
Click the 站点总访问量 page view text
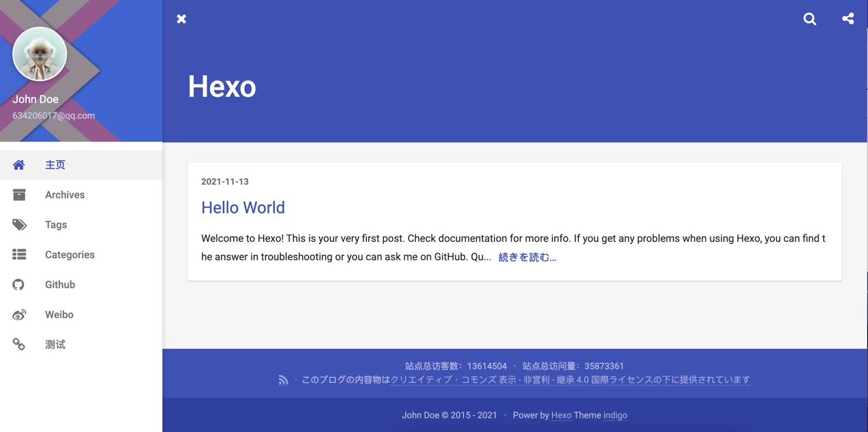[573, 367]
